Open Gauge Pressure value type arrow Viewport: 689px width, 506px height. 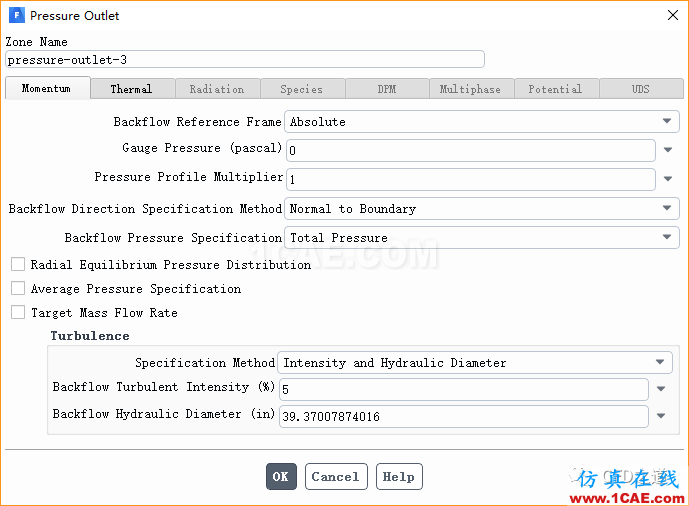click(x=668, y=150)
